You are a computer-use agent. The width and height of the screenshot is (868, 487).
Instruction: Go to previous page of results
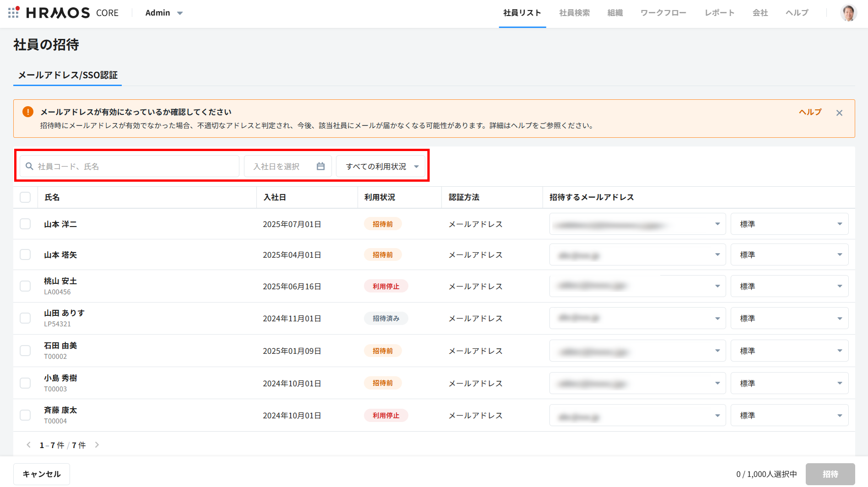[29, 445]
